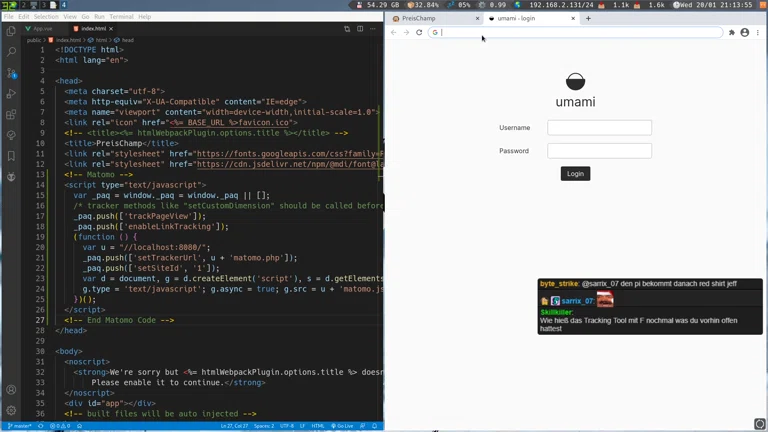Focus the Password input field
768x432 pixels.
click(x=599, y=151)
